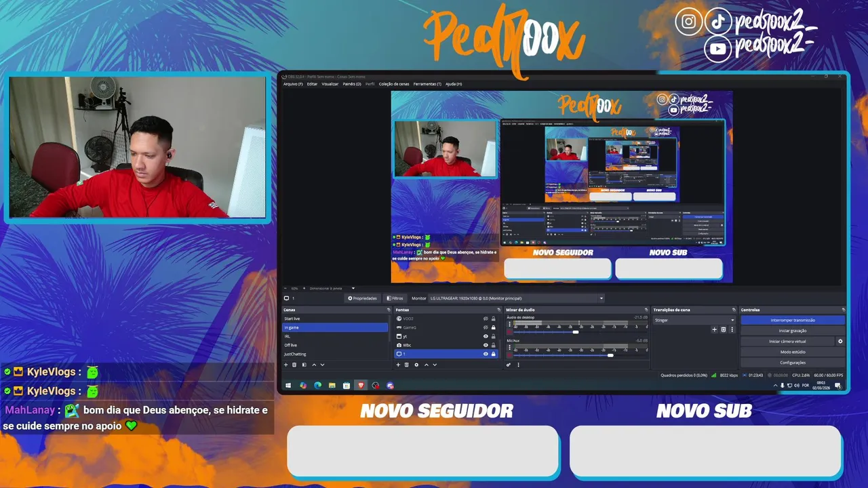Switch to Brave browser in the taskbar
Viewport: 868px width, 488px height.
coord(361,385)
